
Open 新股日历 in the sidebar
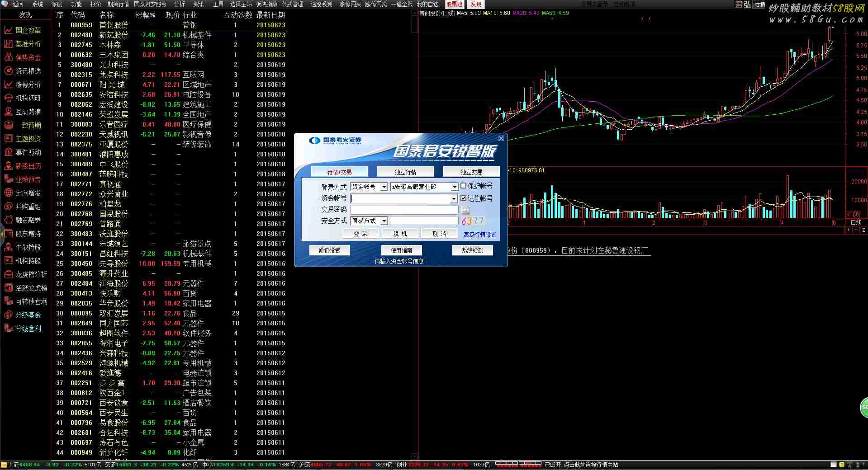[x=23, y=166]
